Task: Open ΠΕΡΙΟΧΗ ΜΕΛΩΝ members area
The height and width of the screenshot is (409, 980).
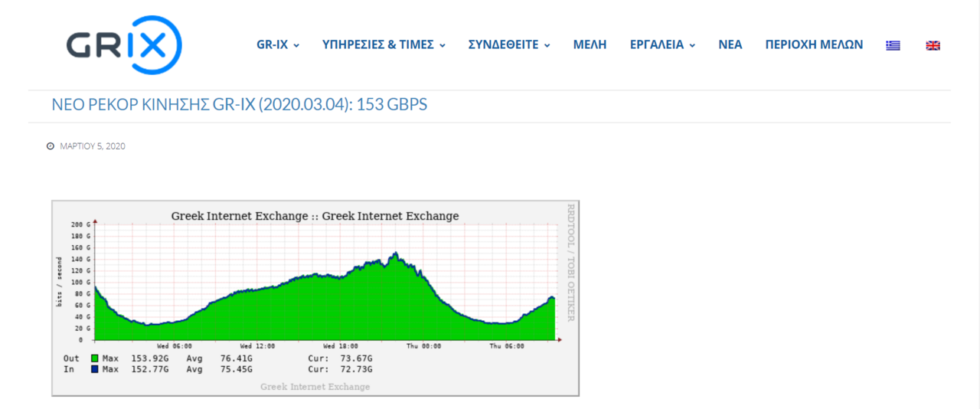Action: point(814,44)
